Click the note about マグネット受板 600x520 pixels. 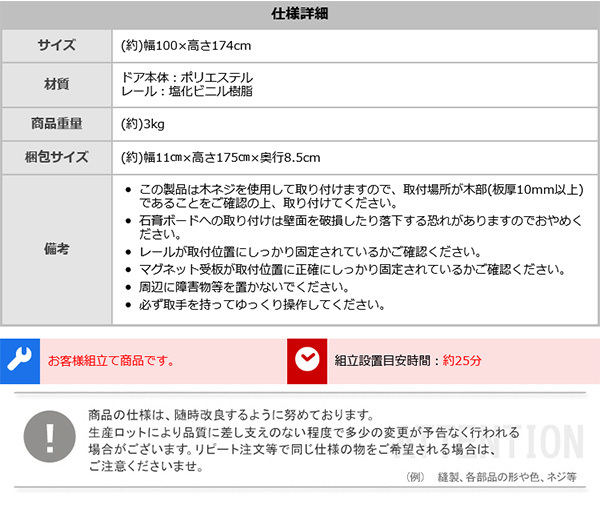tap(352, 270)
